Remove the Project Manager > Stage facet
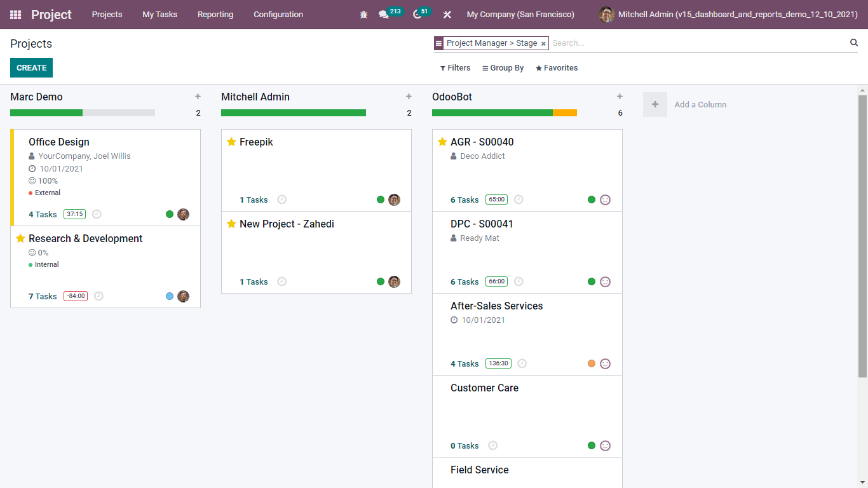Viewport: 868px width, 488px height. click(x=543, y=44)
